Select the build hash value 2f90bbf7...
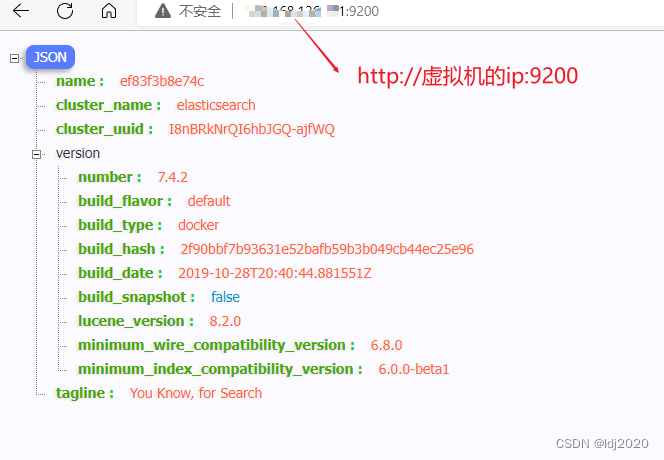 pos(327,249)
